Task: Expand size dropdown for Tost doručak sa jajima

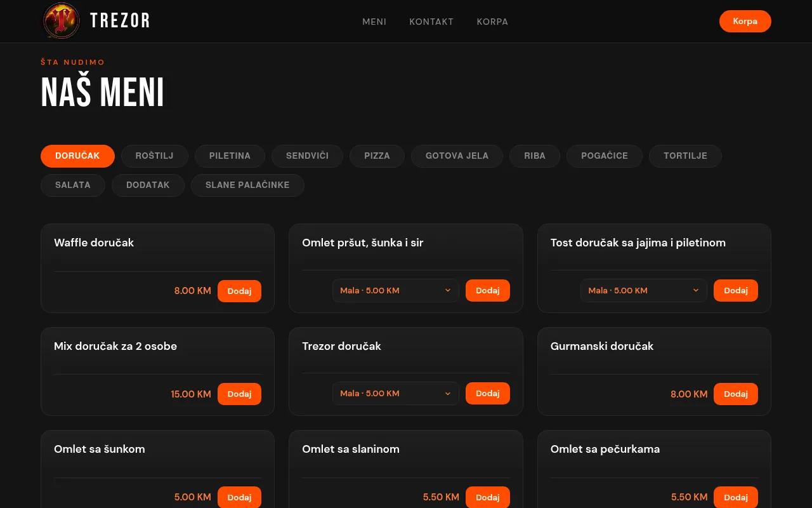Action: coord(643,290)
